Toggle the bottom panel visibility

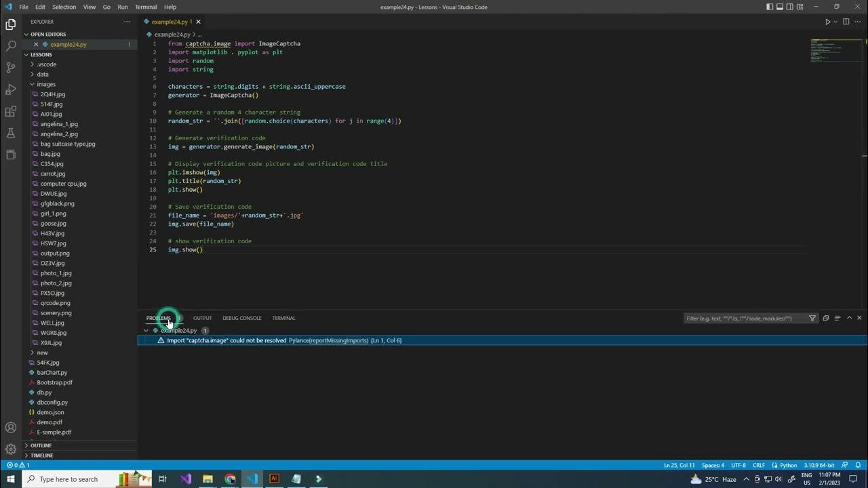(x=781, y=7)
